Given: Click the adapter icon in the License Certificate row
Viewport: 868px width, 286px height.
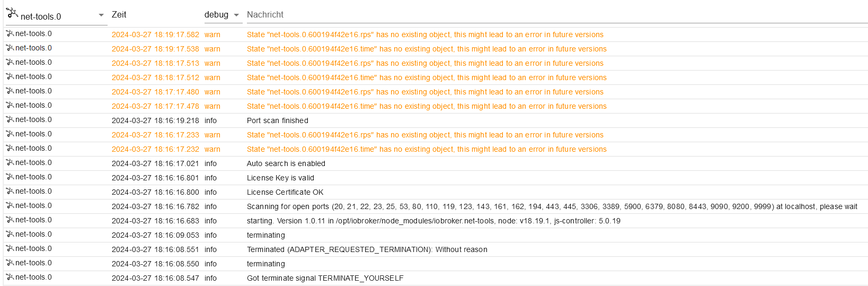Looking at the screenshot, I should point(10,191).
